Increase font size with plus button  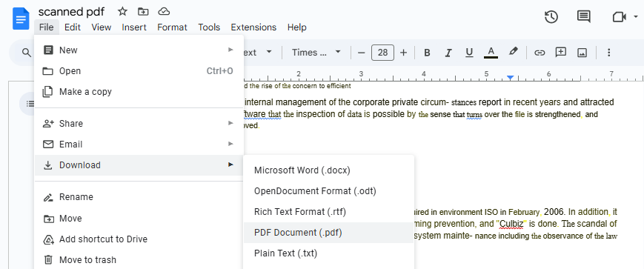click(x=403, y=53)
